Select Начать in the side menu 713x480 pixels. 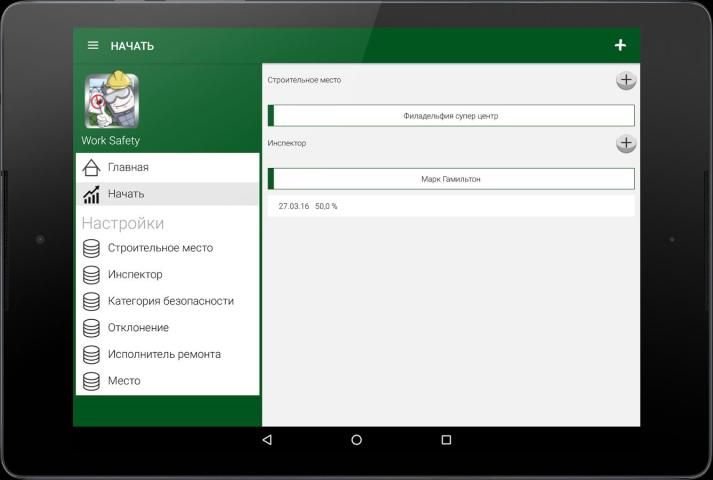coord(126,194)
